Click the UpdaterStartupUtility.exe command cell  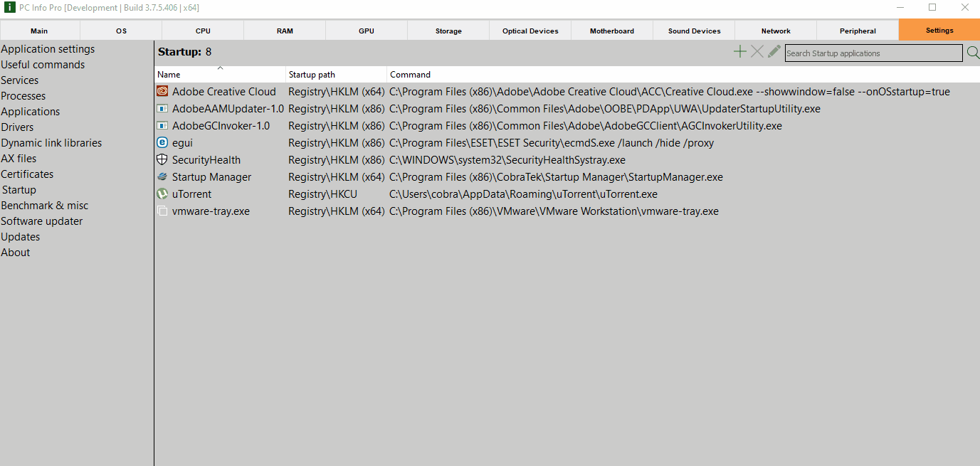[x=605, y=109]
